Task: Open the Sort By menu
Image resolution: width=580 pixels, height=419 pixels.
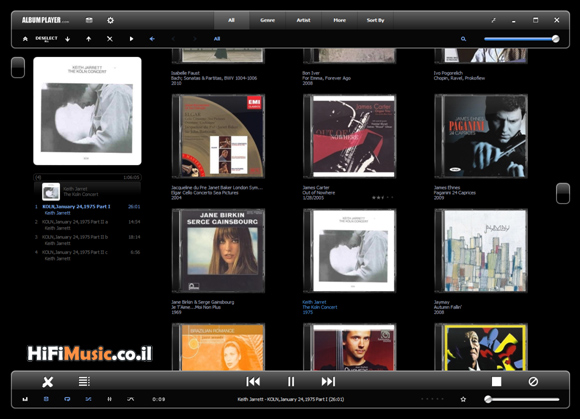Action: (375, 20)
